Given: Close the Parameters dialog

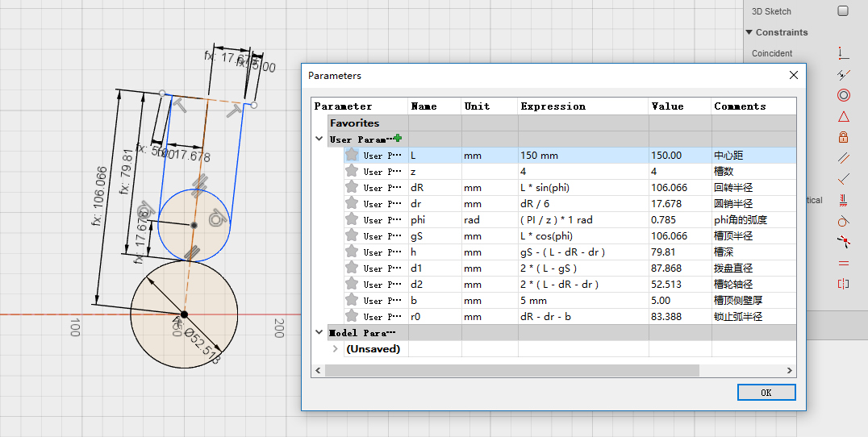Looking at the screenshot, I should 793,75.
